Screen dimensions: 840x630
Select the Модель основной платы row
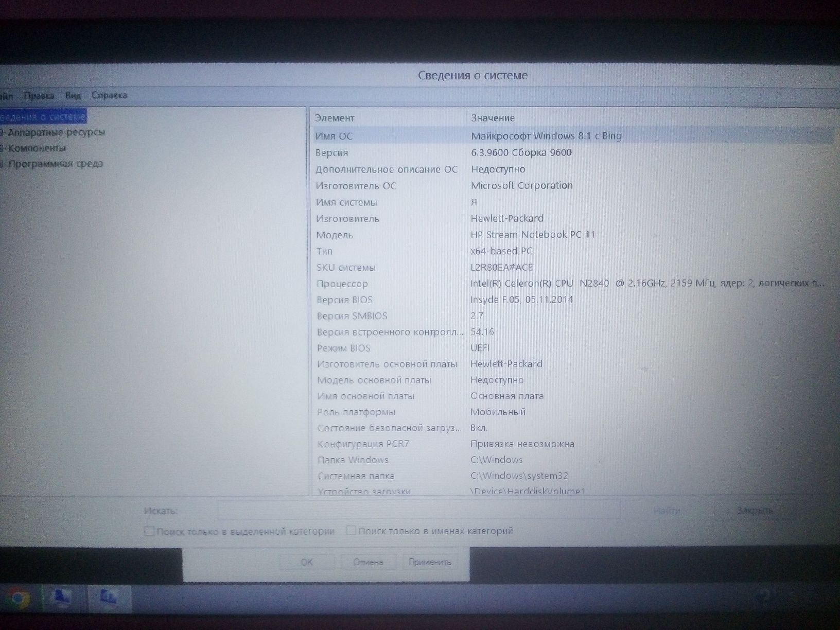click(573, 380)
